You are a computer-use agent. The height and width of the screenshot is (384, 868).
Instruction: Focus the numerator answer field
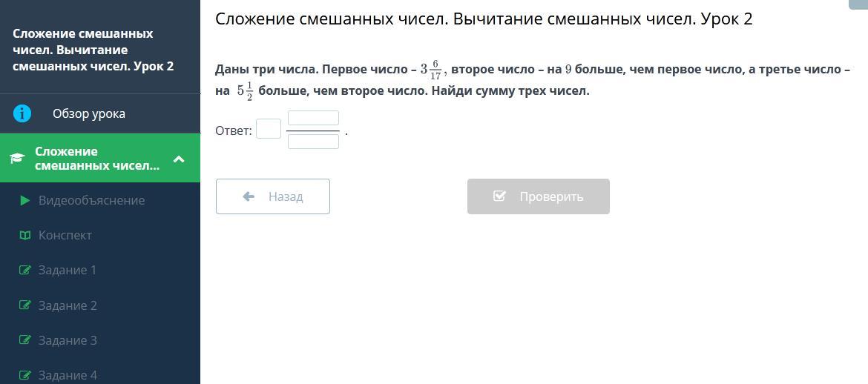pyautogui.click(x=313, y=119)
